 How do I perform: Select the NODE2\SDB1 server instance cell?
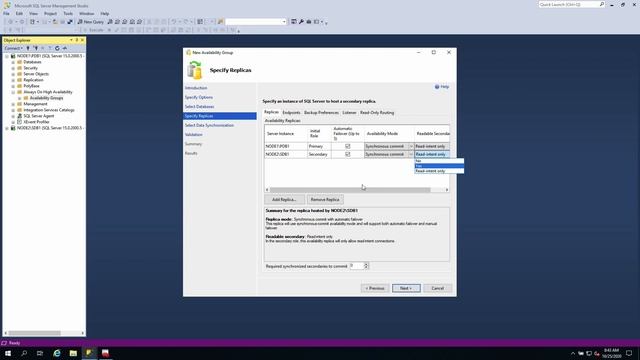(286, 154)
